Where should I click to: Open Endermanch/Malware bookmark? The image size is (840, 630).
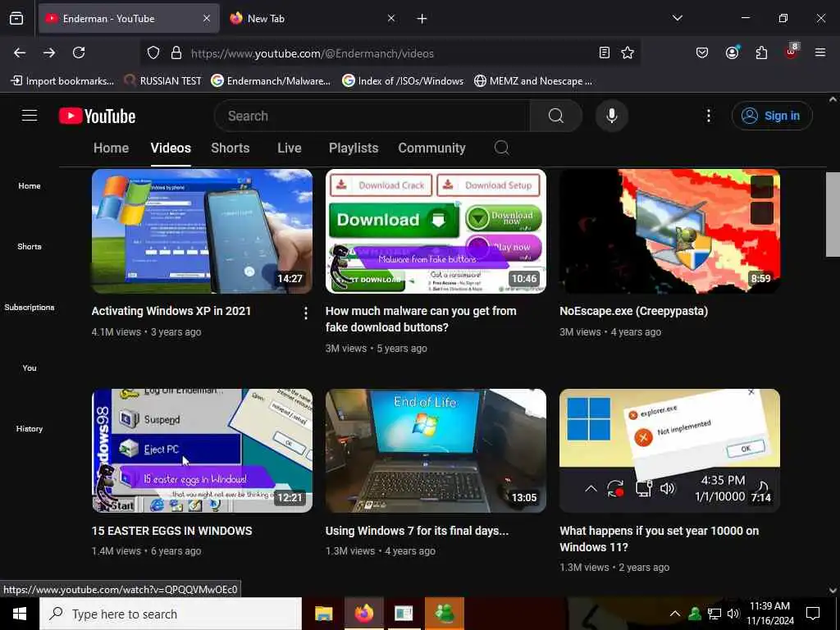tap(271, 81)
